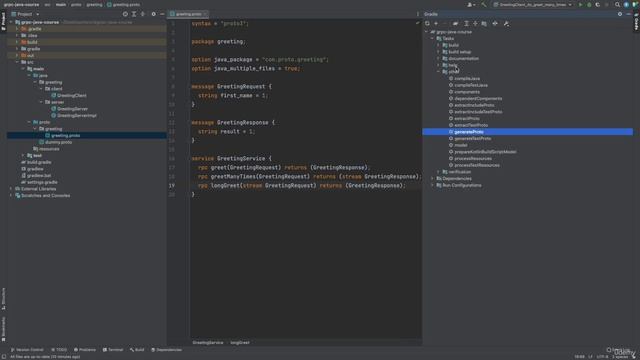Select opened file in Project panel
The width and height of the screenshot is (640, 360).
(x=125, y=14)
